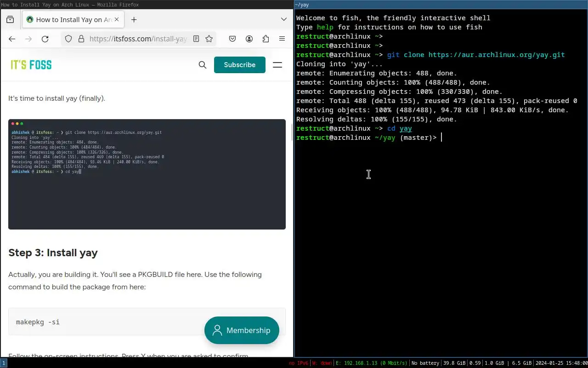This screenshot has width=588, height=368.
Task: View site security lock information
Action: coord(81,39)
